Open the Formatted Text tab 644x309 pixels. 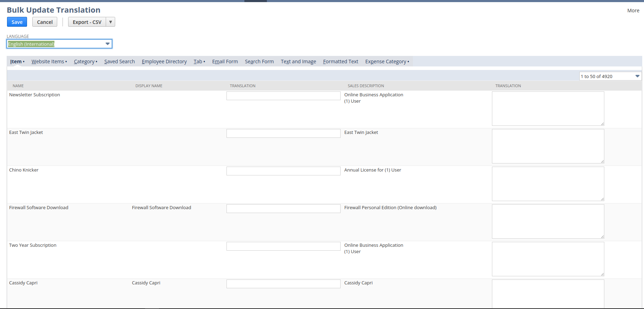click(x=340, y=62)
